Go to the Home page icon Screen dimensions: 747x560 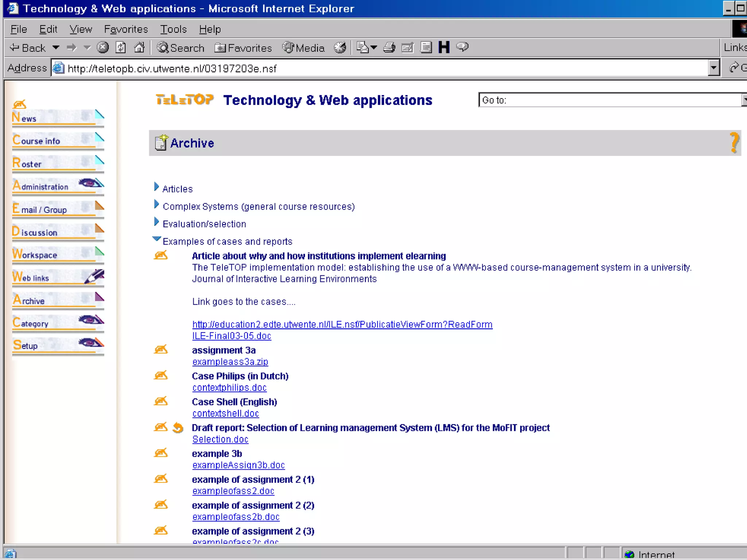coord(139,47)
